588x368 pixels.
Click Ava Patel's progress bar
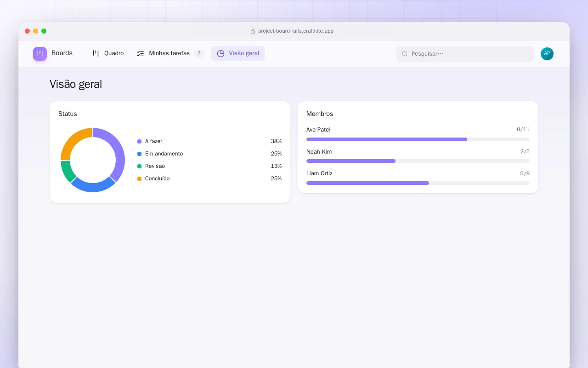(x=418, y=139)
